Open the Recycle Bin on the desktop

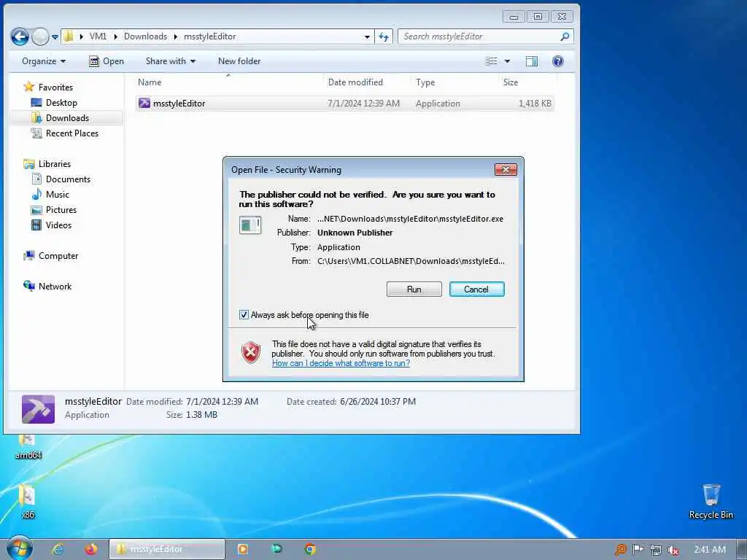pyautogui.click(x=711, y=502)
